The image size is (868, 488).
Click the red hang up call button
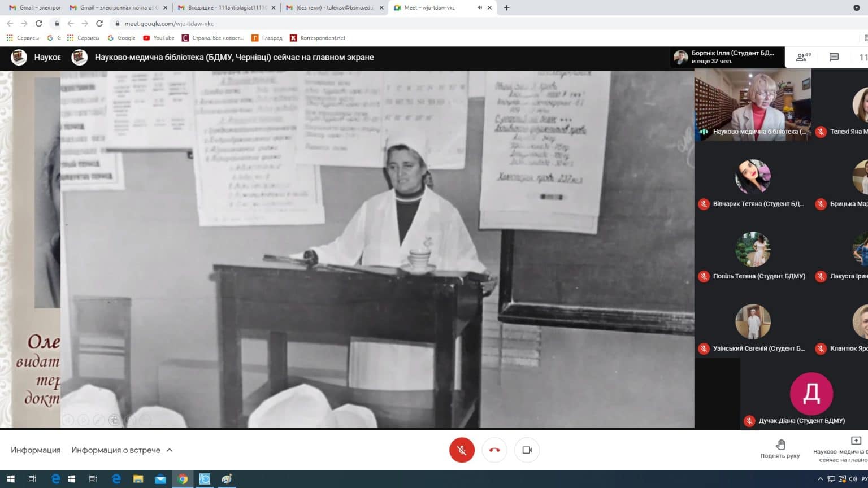click(494, 450)
